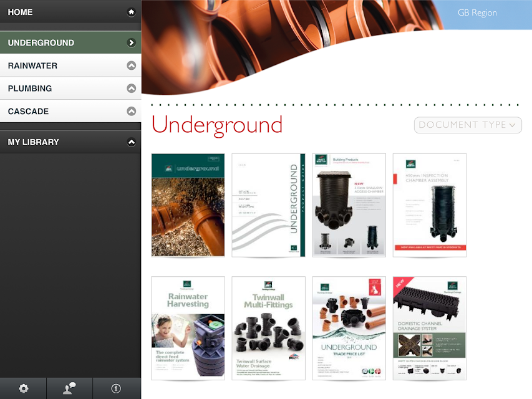
Task: Select the Cascade menu item
Action: [70, 112]
